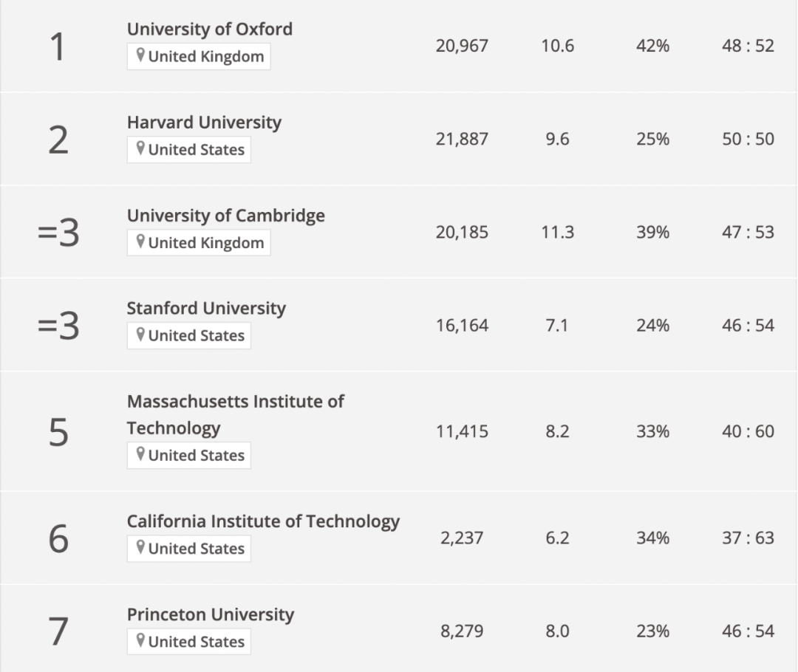Viewport: 798px width, 672px height.
Task: Click the location pin under Massachusetts Institute of Technology
Action: point(140,456)
